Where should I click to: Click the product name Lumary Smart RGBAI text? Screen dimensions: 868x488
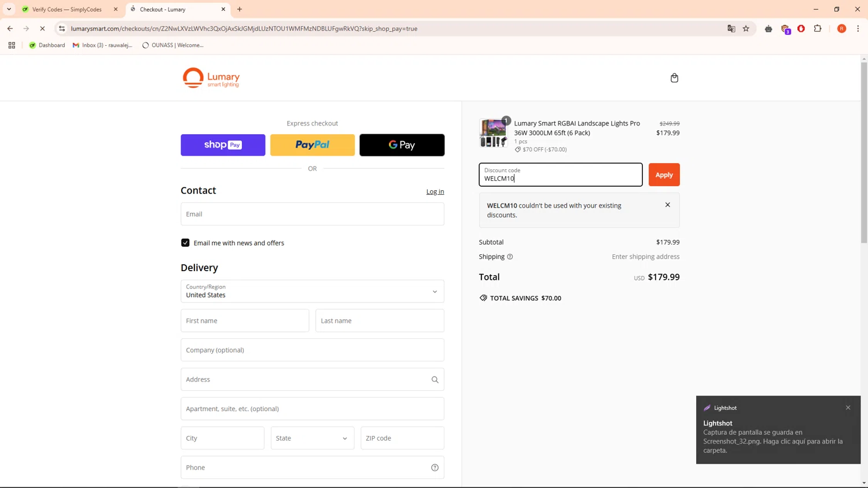[577, 128]
